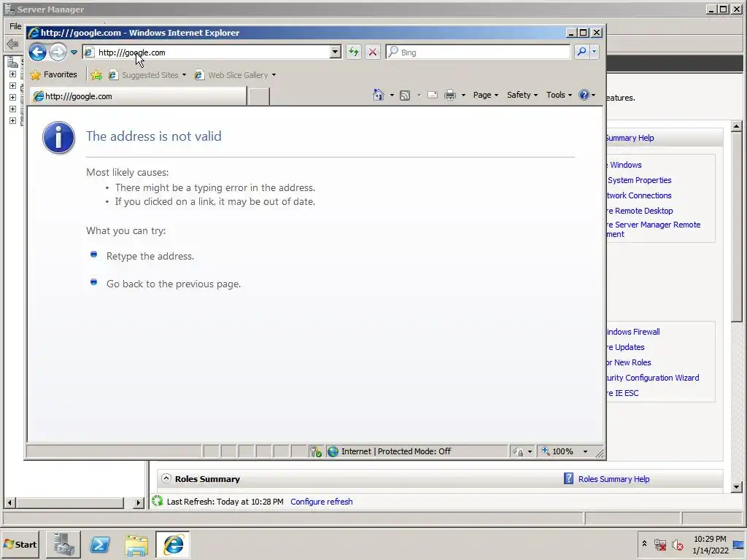Click Configure refresh link
Viewport: 747px width, 560px height.
click(x=322, y=502)
